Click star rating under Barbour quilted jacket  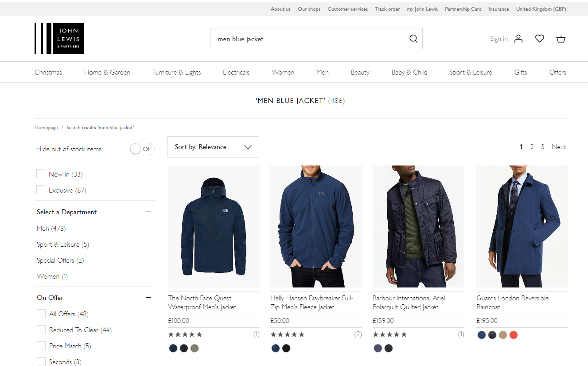(390, 335)
